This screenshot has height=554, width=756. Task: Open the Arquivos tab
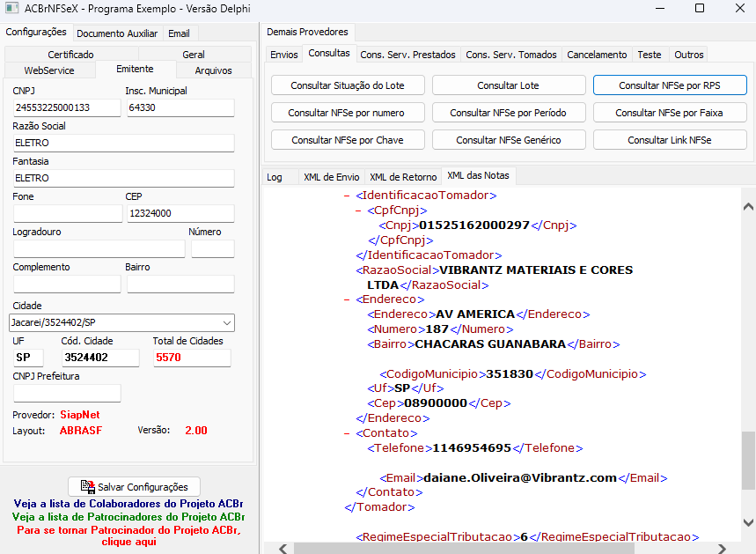pos(214,70)
